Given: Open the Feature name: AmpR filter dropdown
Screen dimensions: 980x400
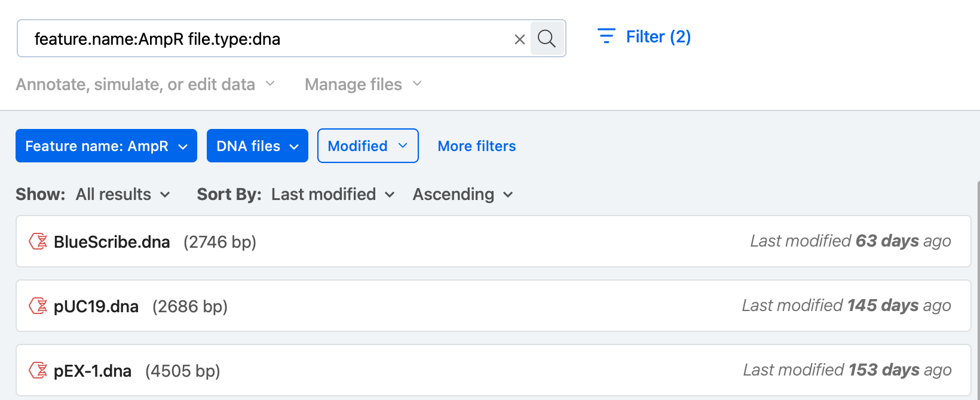Looking at the screenshot, I should pyautogui.click(x=106, y=146).
